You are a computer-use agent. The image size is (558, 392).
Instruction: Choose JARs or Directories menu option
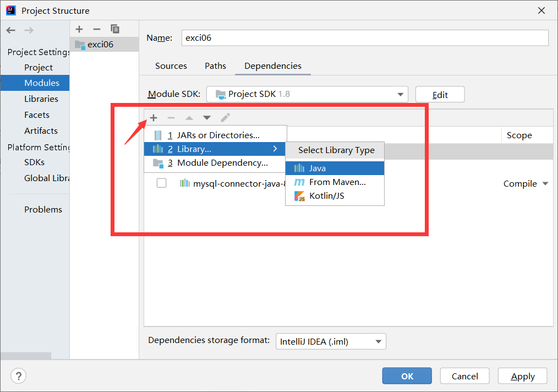coord(215,135)
